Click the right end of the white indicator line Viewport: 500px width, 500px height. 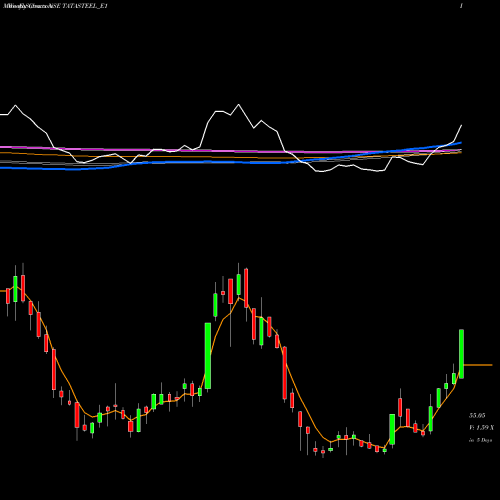(461, 126)
